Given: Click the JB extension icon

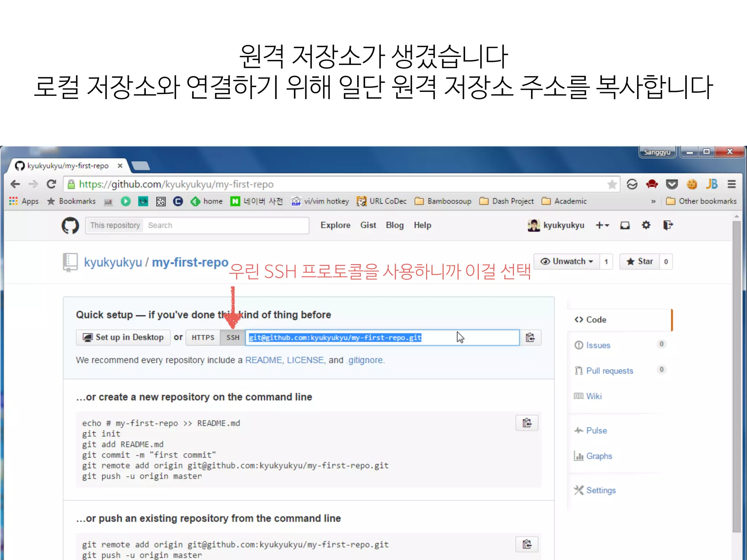Looking at the screenshot, I should 712,184.
